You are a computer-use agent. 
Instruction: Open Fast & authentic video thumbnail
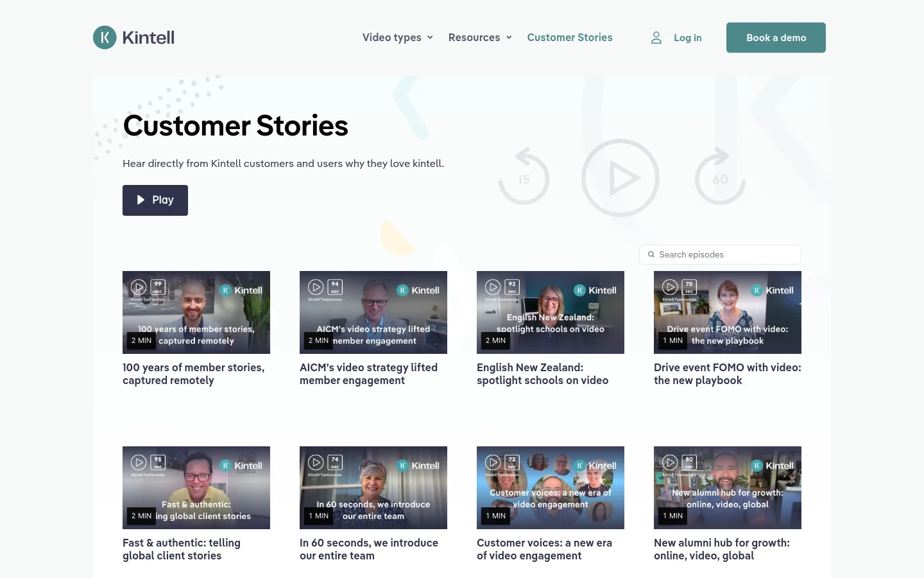coord(196,487)
